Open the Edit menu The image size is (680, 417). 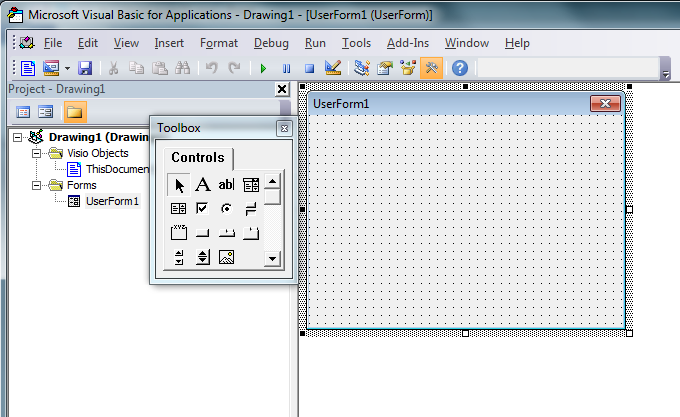[88, 43]
